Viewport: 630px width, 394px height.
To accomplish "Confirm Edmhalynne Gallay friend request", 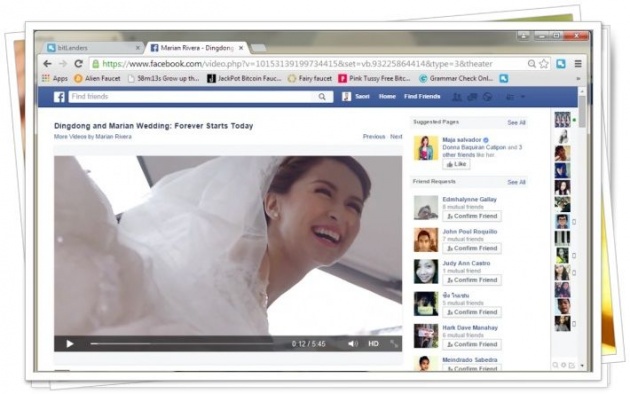I will point(472,216).
